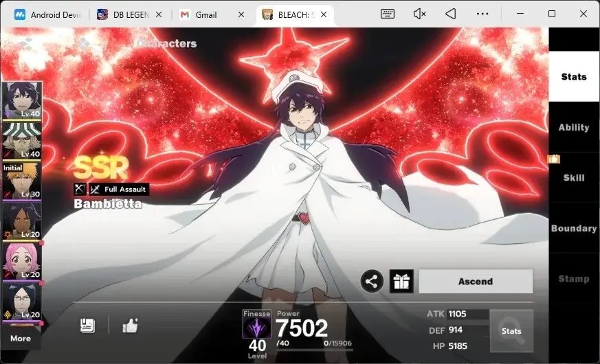600x364 pixels.
Task: Click the faded back icon beside Characters header
Action: point(84,43)
